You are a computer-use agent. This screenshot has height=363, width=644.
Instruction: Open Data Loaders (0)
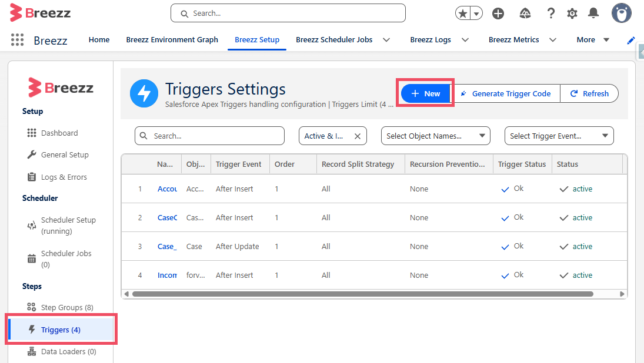(x=69, y=351)
